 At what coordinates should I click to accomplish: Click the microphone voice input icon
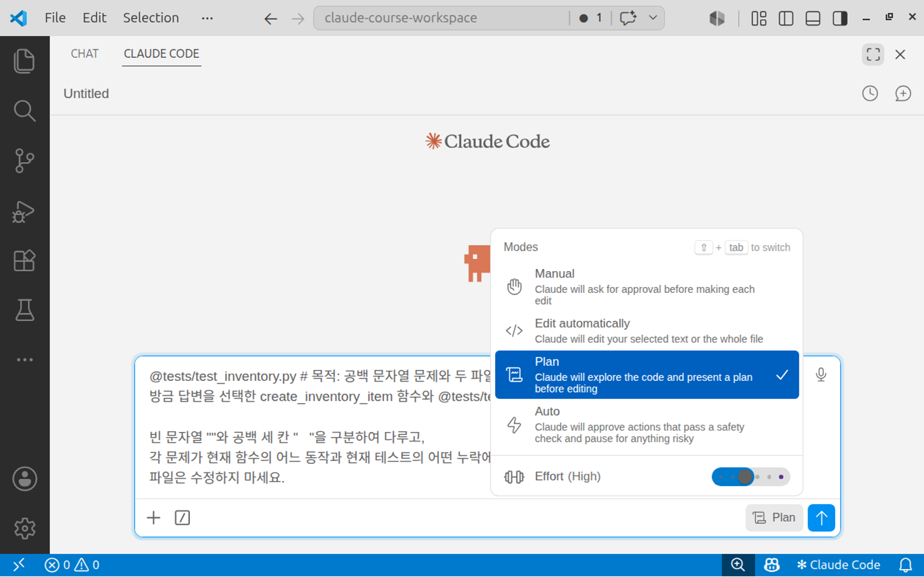coord(821,375)
